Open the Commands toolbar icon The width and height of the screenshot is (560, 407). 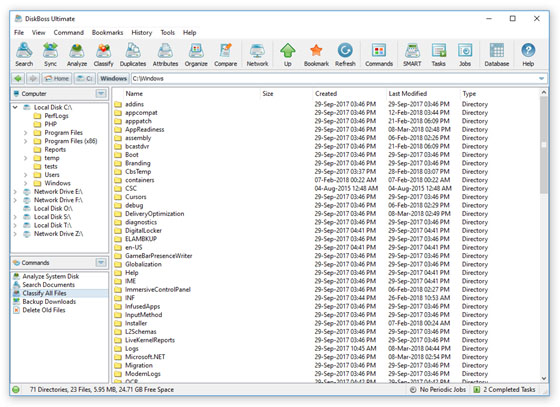coord(379,55)
